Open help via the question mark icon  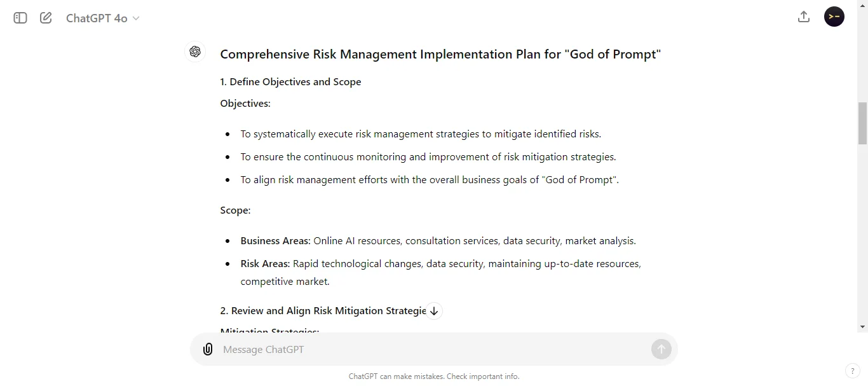[853, 371]
